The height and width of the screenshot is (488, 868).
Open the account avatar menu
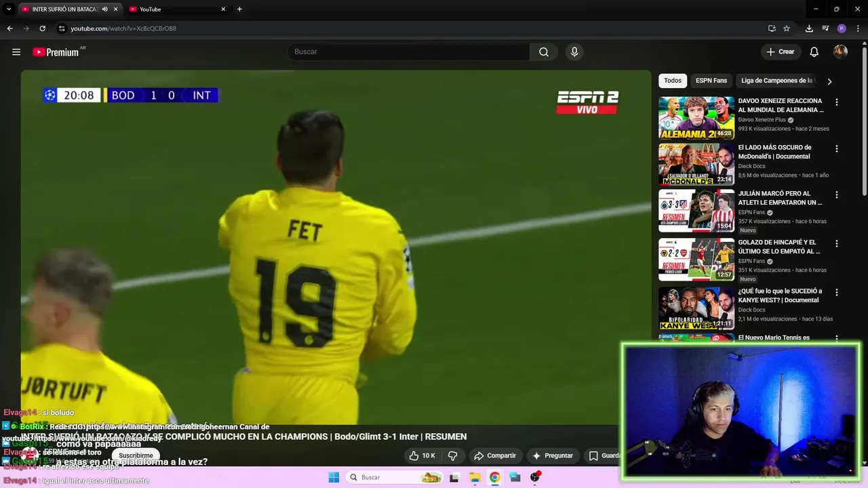[840, 52]
